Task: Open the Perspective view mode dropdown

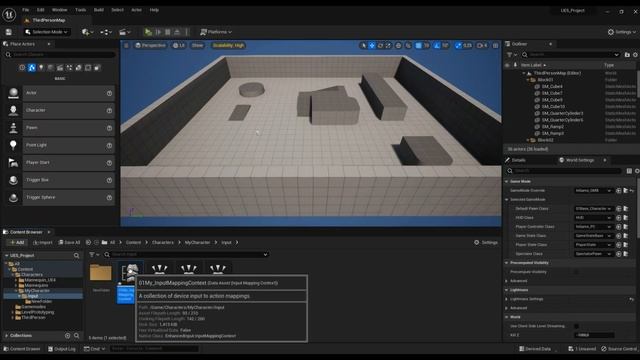Action: 150,45
